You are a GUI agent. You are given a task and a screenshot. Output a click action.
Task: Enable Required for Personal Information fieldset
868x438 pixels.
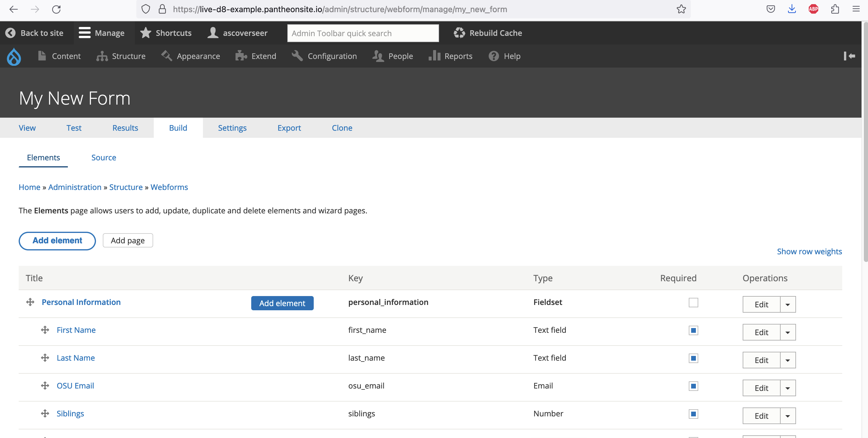tap(693, 303)
